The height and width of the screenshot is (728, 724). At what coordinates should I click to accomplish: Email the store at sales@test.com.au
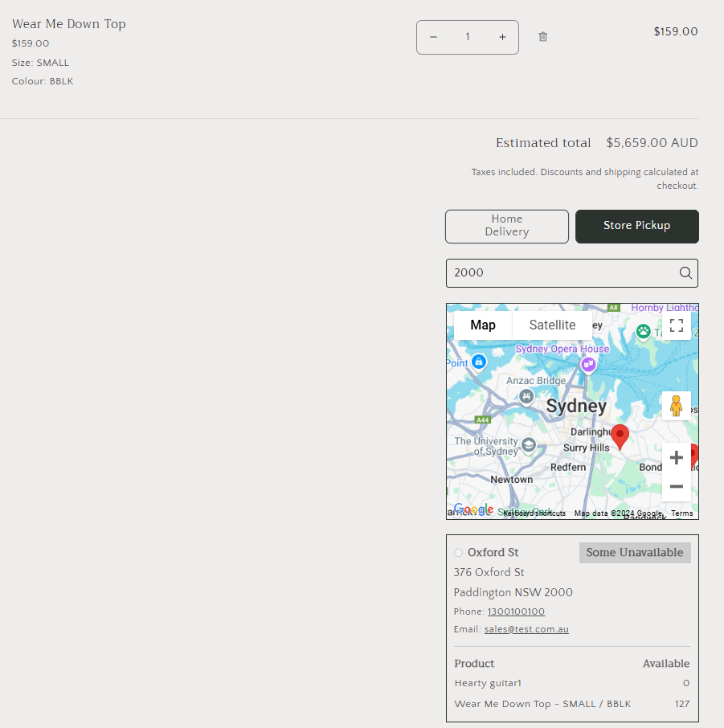(x=526, y=629)
